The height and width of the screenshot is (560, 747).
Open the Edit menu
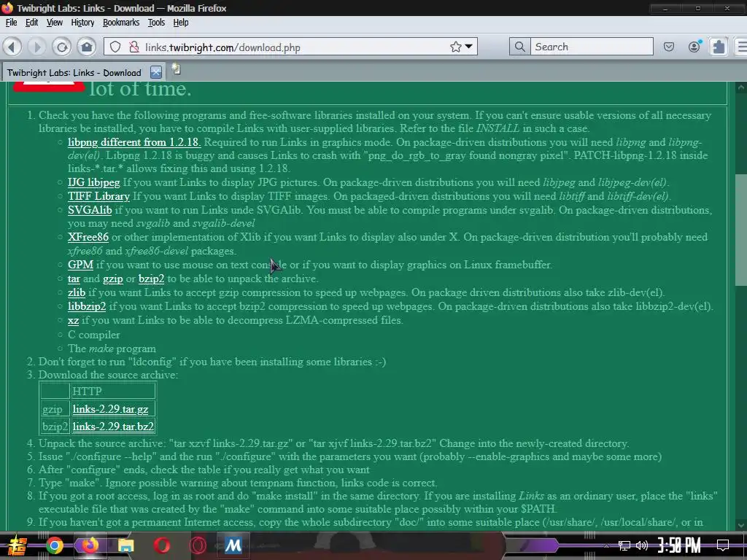click(31, 23)
